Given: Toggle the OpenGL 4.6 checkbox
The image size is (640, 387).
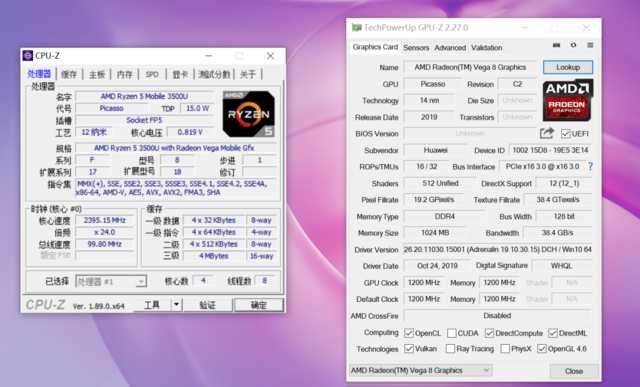Looking at the screenshot, I should [542, 349].
